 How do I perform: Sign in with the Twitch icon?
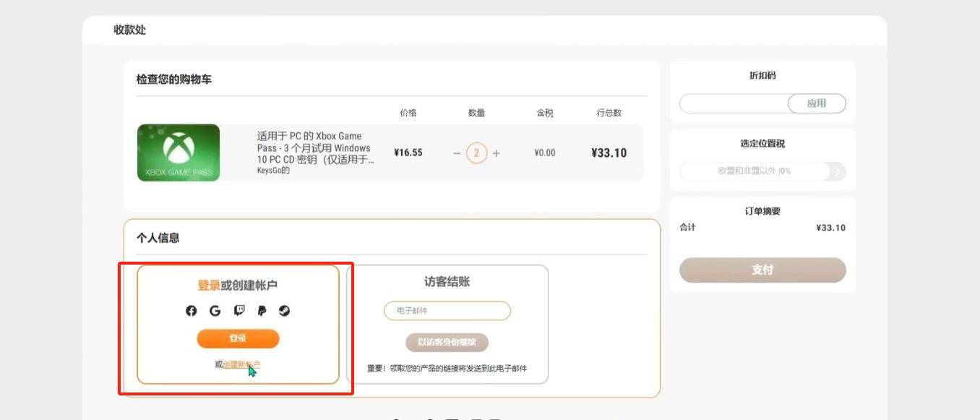tap(239, 311)
